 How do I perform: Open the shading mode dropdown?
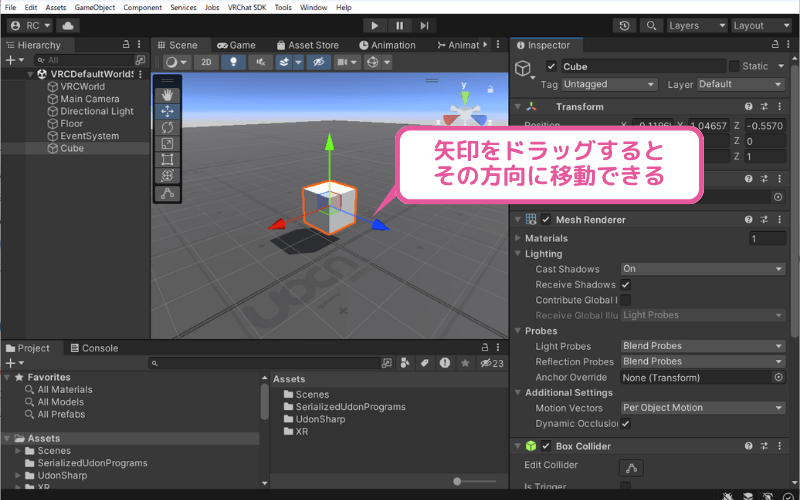(x=177, y=62)
